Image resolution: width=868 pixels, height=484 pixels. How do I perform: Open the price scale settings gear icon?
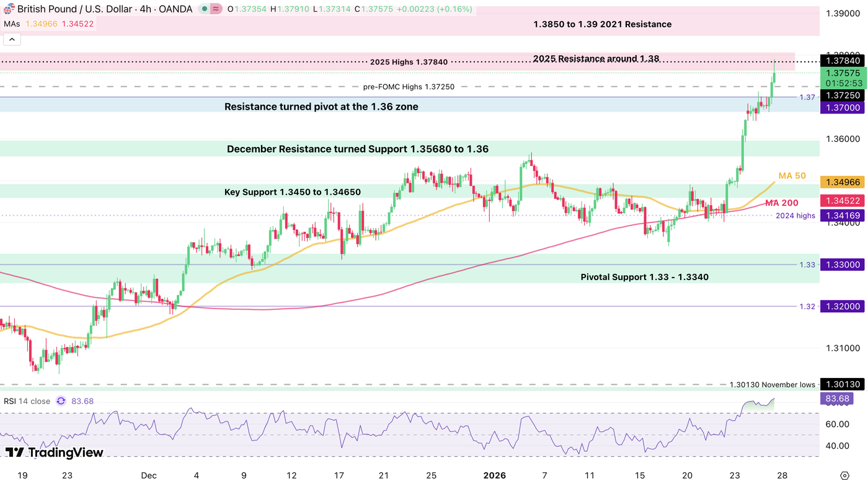845,475
